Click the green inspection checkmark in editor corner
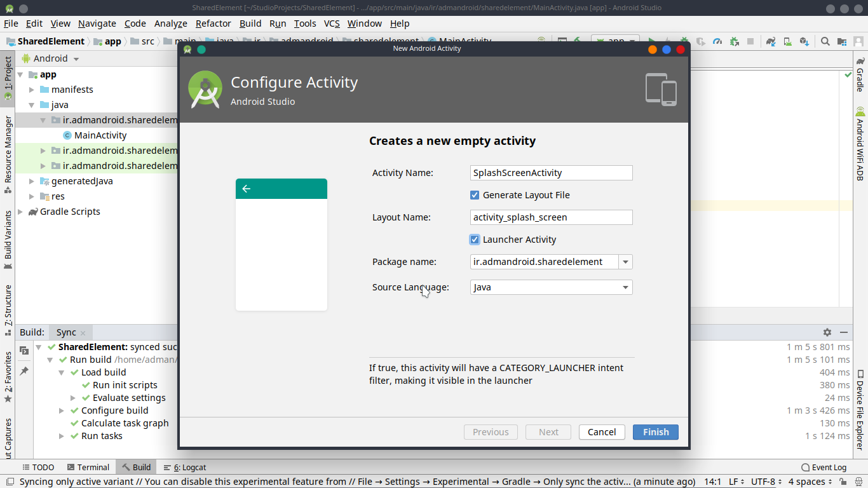This screenshot has width=868, height=488. click(848, 74)
